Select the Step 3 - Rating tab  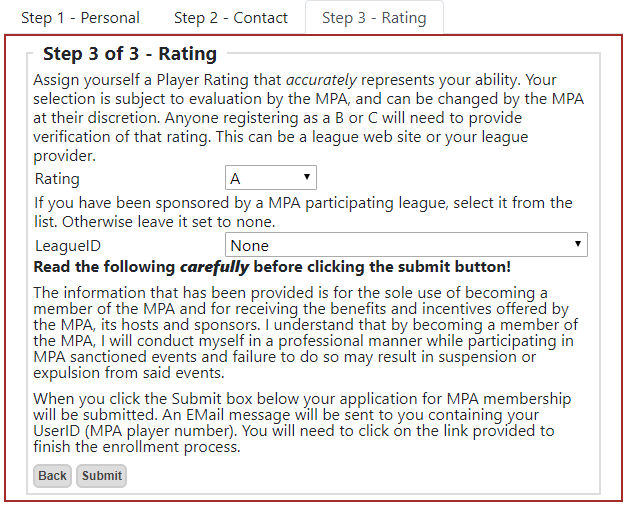[374, 18]
